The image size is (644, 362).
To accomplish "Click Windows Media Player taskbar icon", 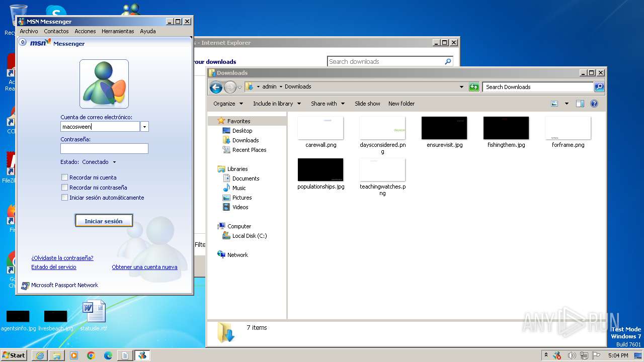I will pyautogui.click(x=74, y=355).
